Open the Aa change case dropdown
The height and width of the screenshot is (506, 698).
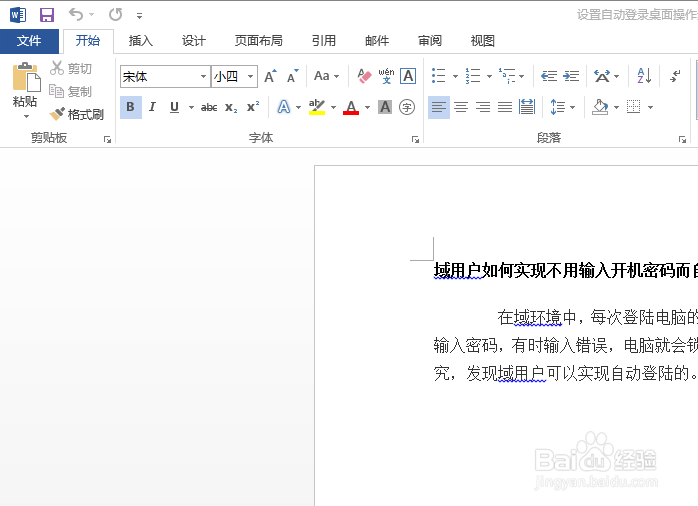click(326, 76)
